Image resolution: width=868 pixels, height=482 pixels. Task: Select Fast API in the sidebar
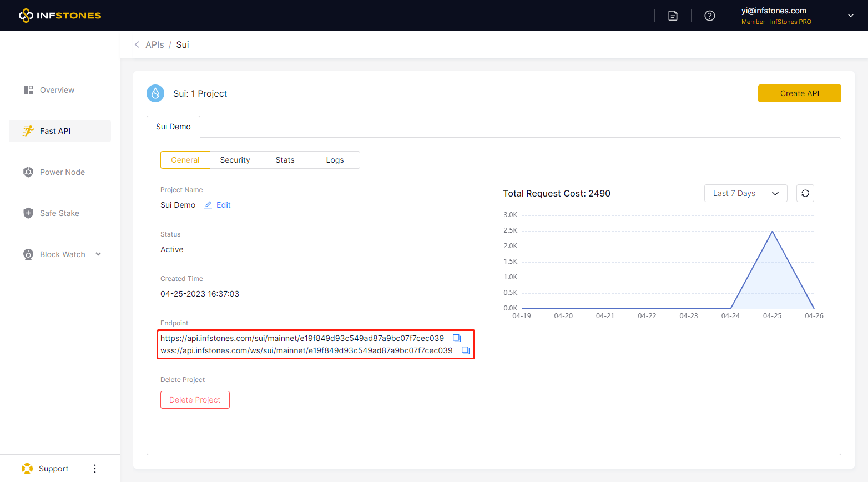click(60, 131)
